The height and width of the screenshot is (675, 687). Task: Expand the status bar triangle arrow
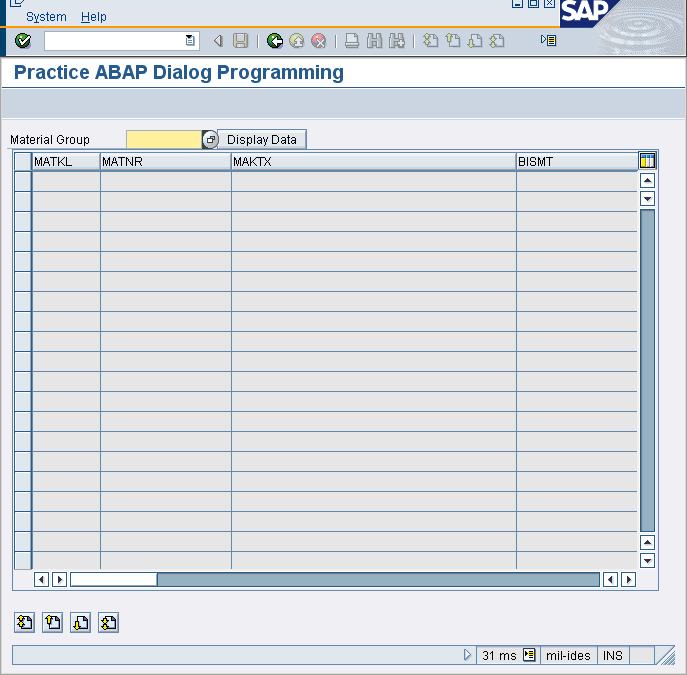467,655
